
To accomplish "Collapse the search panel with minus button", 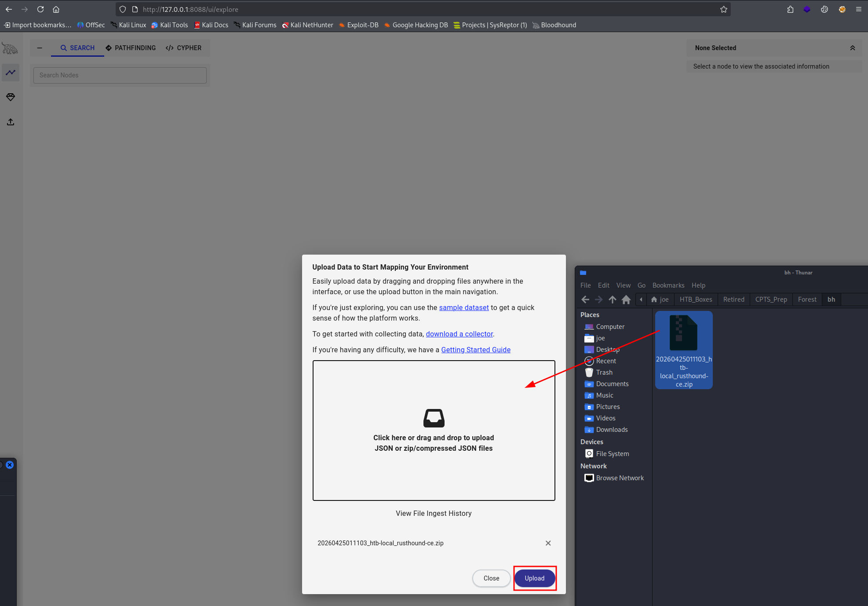I will pos(40,48).
